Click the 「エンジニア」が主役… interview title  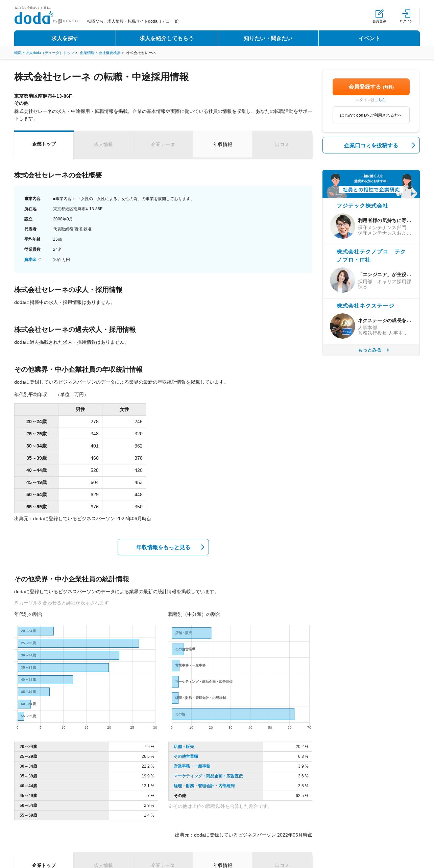point(385,274)
